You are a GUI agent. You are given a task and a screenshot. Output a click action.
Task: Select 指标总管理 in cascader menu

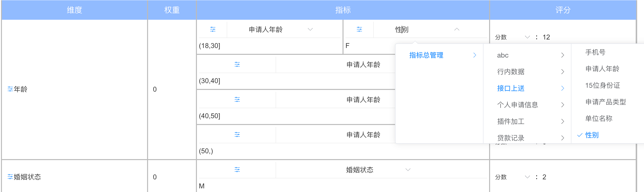[x=426, y=55]
